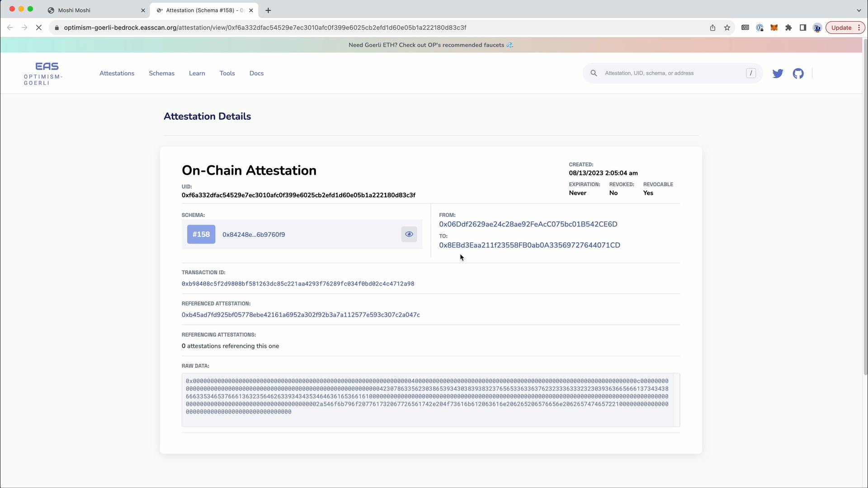This screenshot has height=488, width=868.
Task: Click the password manager extension icon
Action: click(x=759, y=28)
